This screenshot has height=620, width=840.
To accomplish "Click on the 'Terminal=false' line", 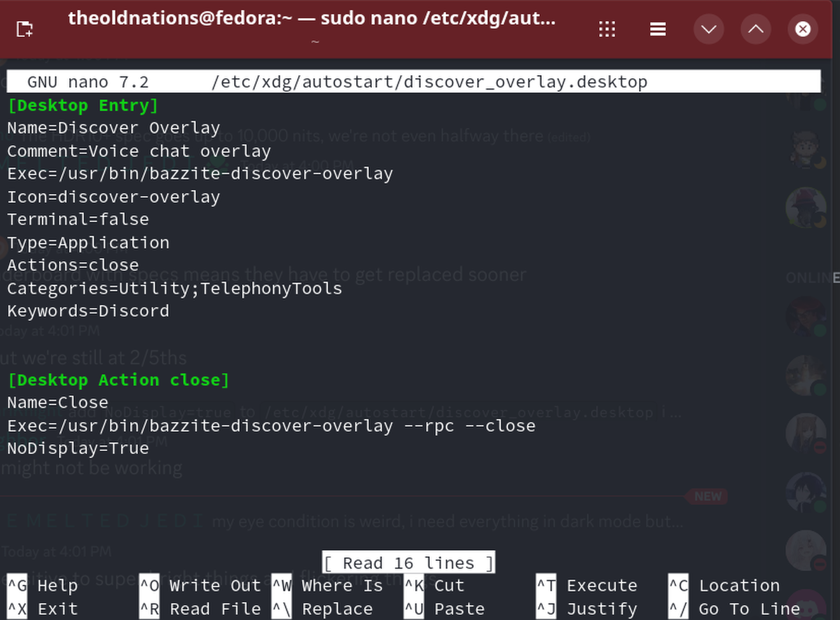I will click(x=78, y=219).
